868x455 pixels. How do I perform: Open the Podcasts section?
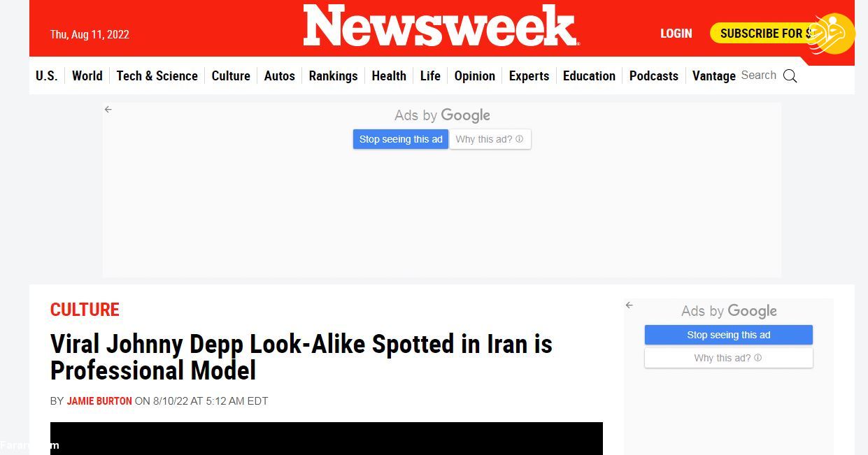pos(653,76)
